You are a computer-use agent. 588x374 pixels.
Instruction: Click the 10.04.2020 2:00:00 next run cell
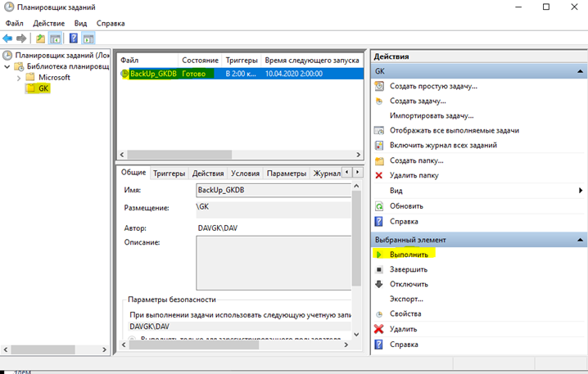[294, 74]
